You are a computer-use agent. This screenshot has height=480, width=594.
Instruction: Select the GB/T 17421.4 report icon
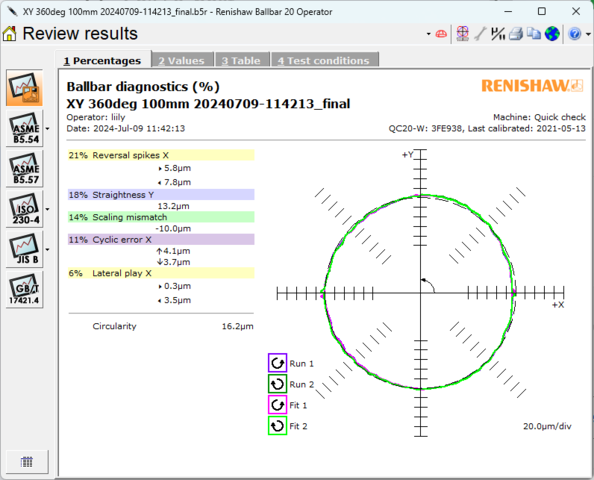click(x=24, y=289)
